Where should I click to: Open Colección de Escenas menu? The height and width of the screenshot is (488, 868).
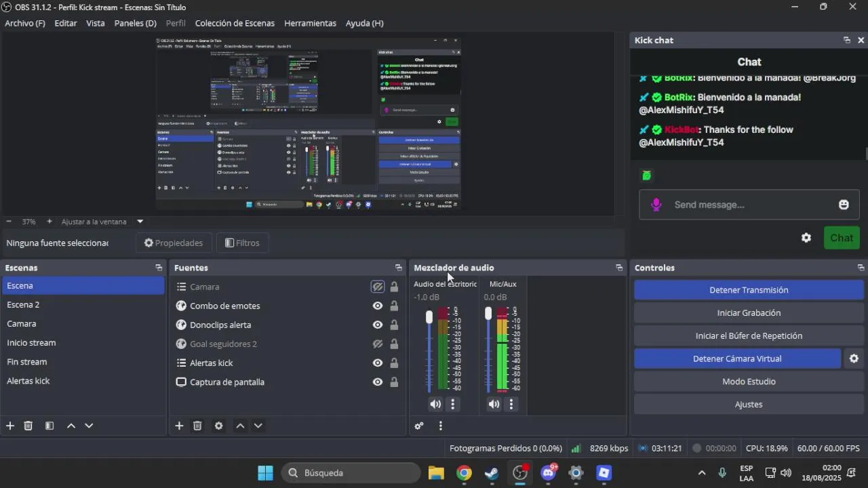(x=235, y=23)
